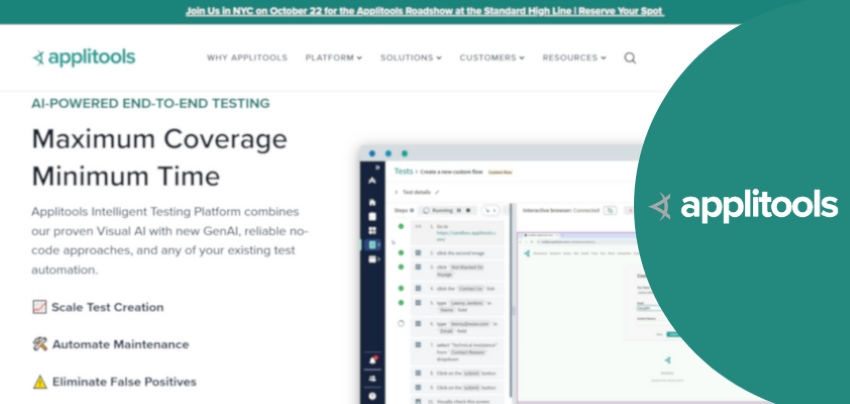850x404 pixels.
Task: Click the icon button next to 'Connected'
Action: click(610, 210)
